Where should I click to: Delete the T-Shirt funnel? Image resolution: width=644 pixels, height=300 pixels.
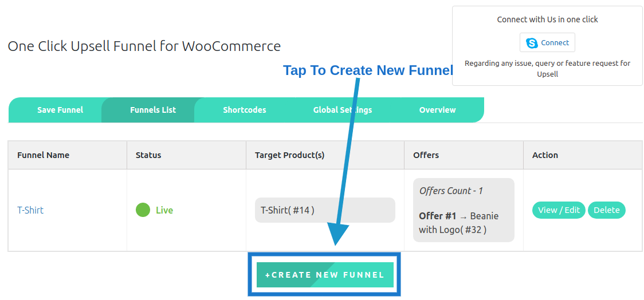[607, 210]
